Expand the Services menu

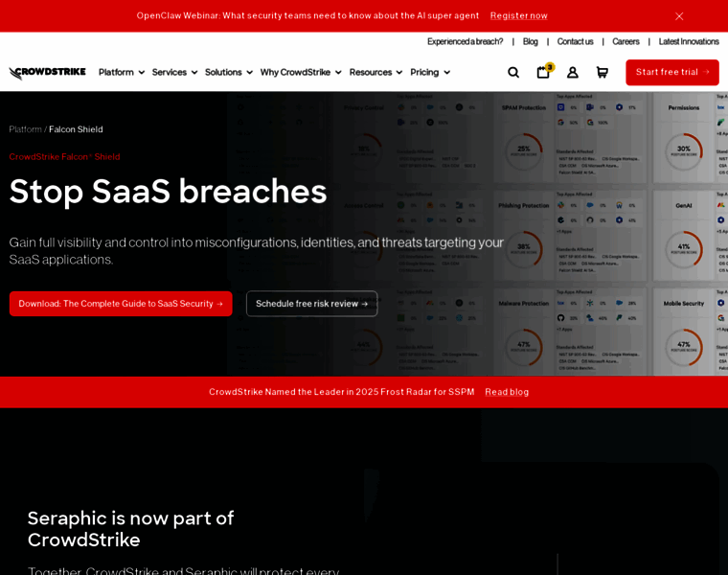click(x=174, y=73)
